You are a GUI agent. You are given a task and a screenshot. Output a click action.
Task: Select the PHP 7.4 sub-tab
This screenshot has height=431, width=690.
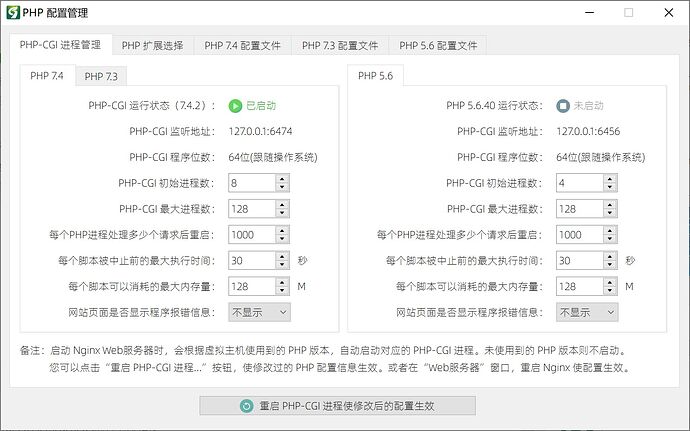point(47,76)
